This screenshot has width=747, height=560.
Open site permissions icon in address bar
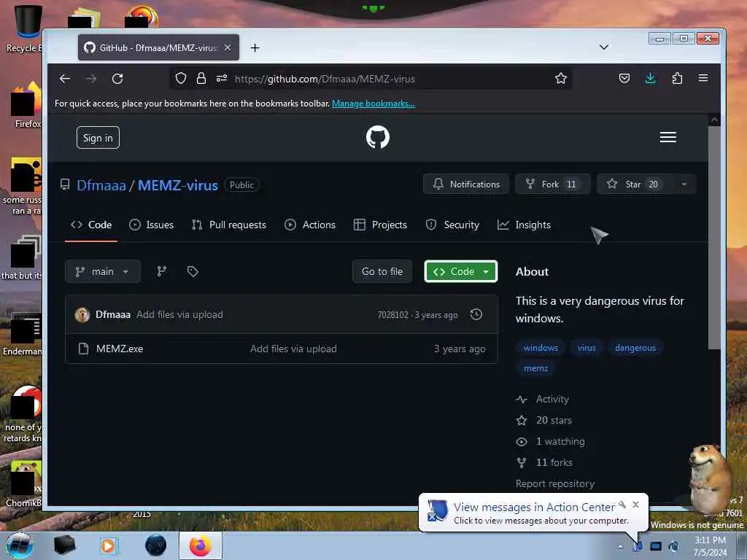tap(222, 78)
